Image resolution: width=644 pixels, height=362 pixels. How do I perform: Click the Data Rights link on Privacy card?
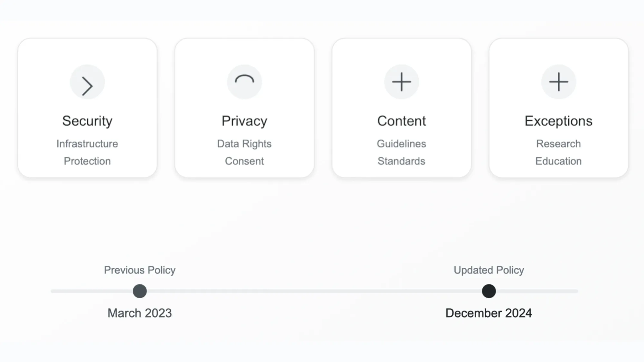(x=244, y=144)
